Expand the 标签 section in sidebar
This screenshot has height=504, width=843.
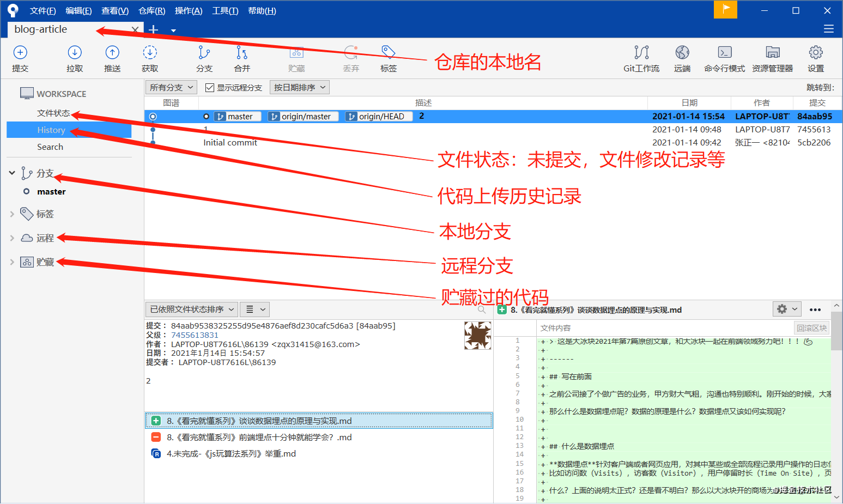click(x=12, y=214)
